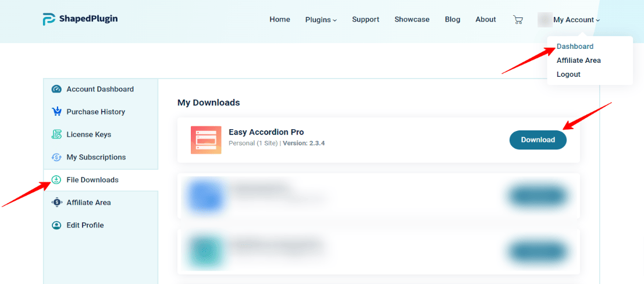Click the Account Dashboard gauge icon
The image size is (644, 284).
coord(56,89)
